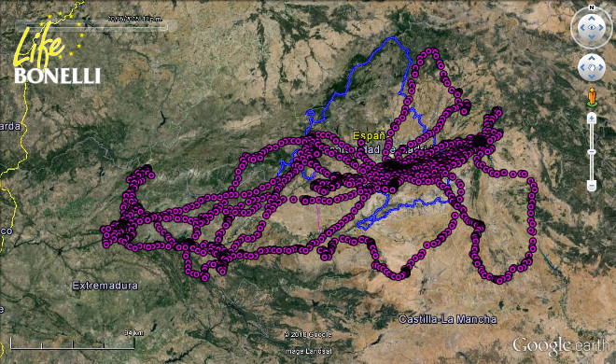
Task: Pan map right with the Move joystick arrow
Action: pyautogui.click(x=601, y=67)
